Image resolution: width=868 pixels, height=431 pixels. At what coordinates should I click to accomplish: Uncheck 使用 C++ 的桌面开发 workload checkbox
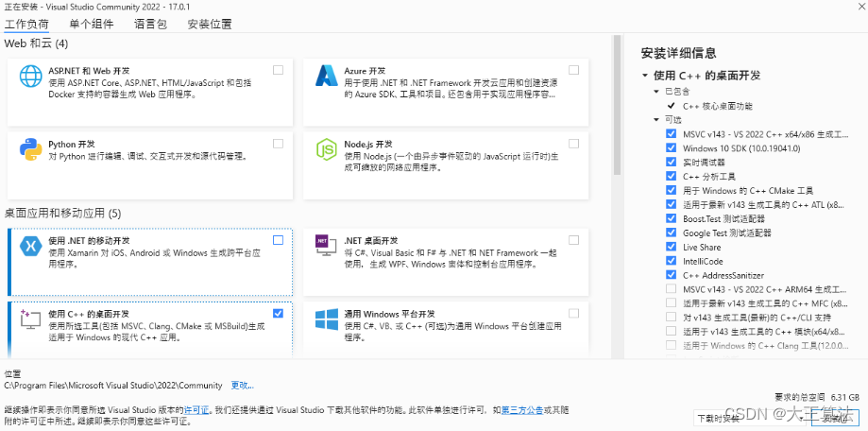[278, 313]
